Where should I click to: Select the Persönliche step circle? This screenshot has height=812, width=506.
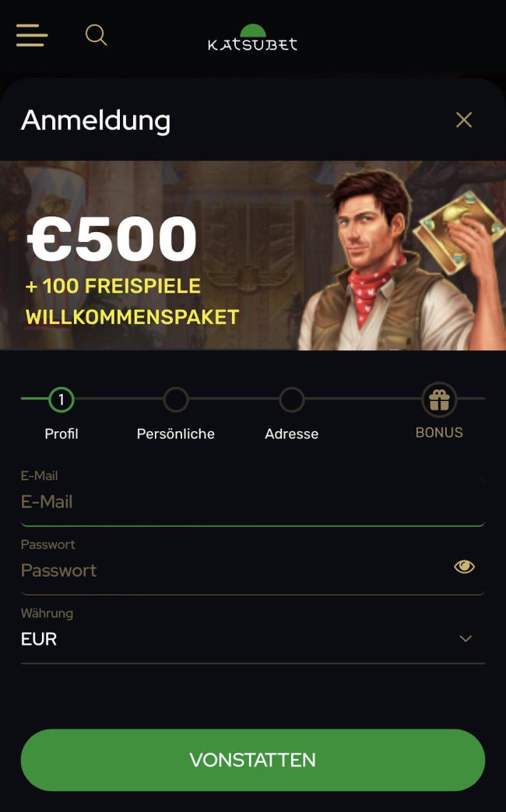pos(176,399)
